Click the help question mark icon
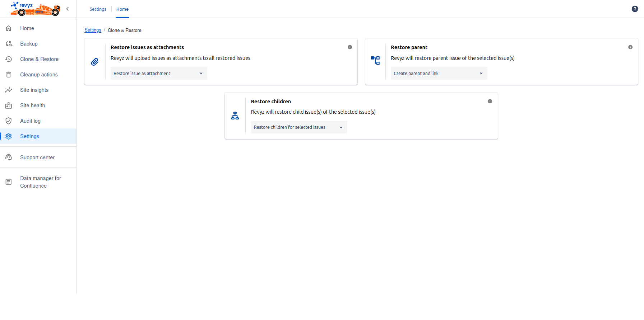 coord(635,9)
